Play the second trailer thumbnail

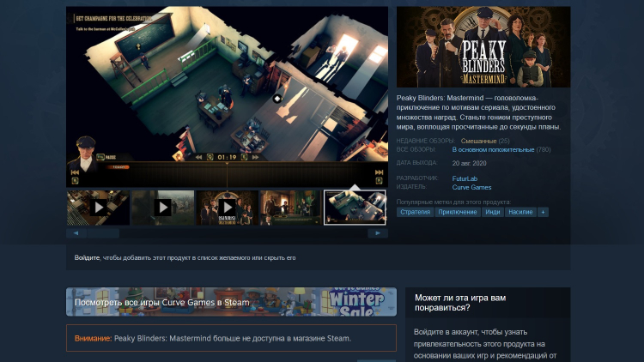pyautogui.click(x=162, y=208)
